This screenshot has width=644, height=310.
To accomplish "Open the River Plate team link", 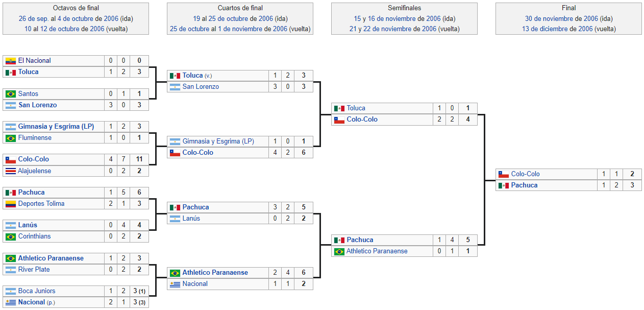I will pyautogui.click(x=34, y=270).
